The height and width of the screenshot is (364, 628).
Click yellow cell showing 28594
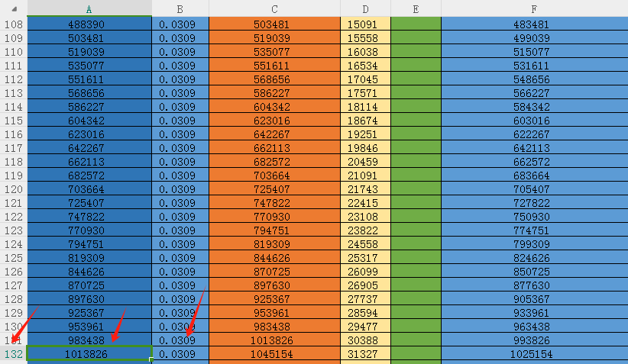365,313
